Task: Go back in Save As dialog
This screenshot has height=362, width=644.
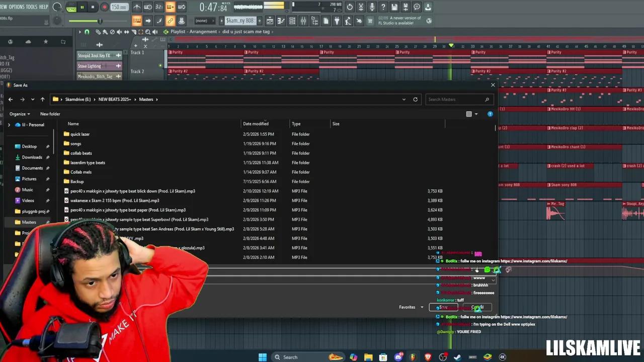Action: click(10, 100)
